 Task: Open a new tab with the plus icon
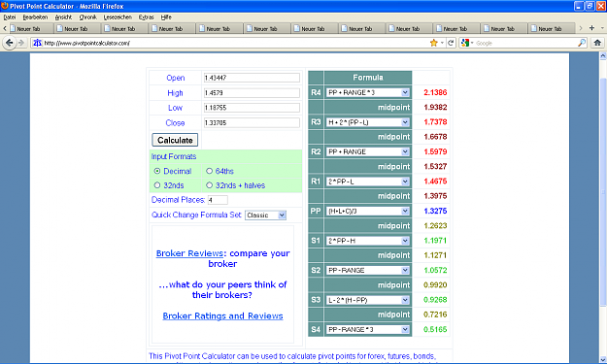(x=591, y=28)
